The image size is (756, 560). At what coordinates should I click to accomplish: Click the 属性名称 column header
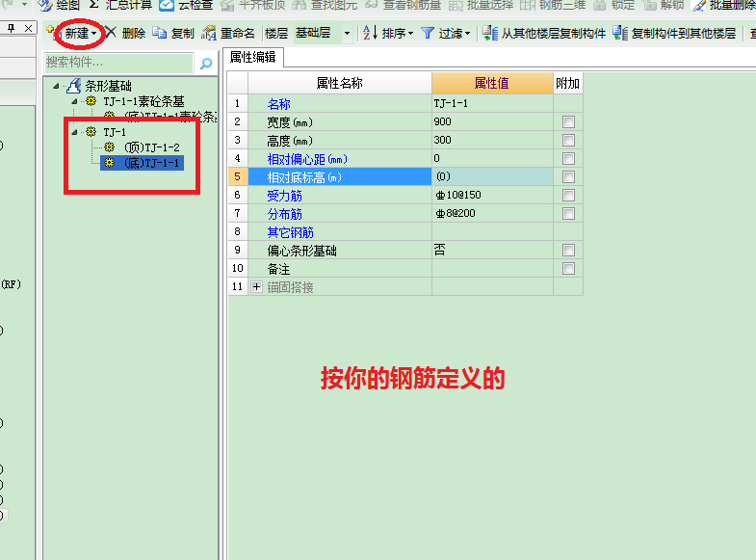[339, 83]
